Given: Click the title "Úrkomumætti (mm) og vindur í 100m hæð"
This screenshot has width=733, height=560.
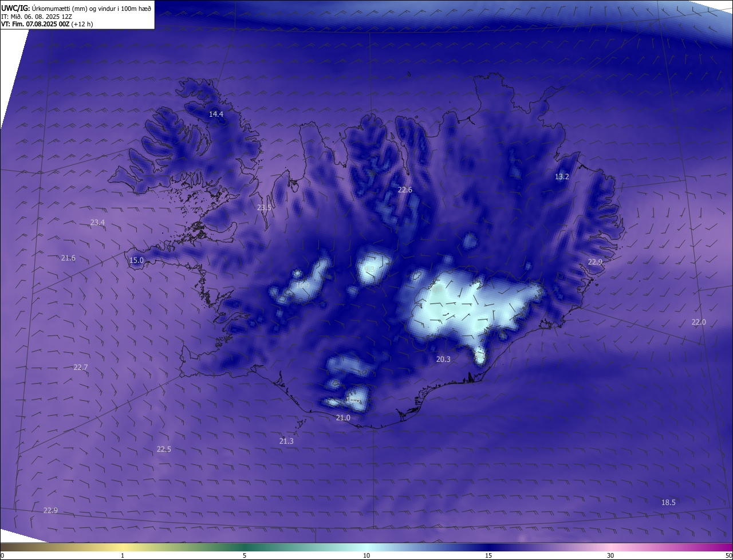Looking at the screenshot, I should 90,8.
